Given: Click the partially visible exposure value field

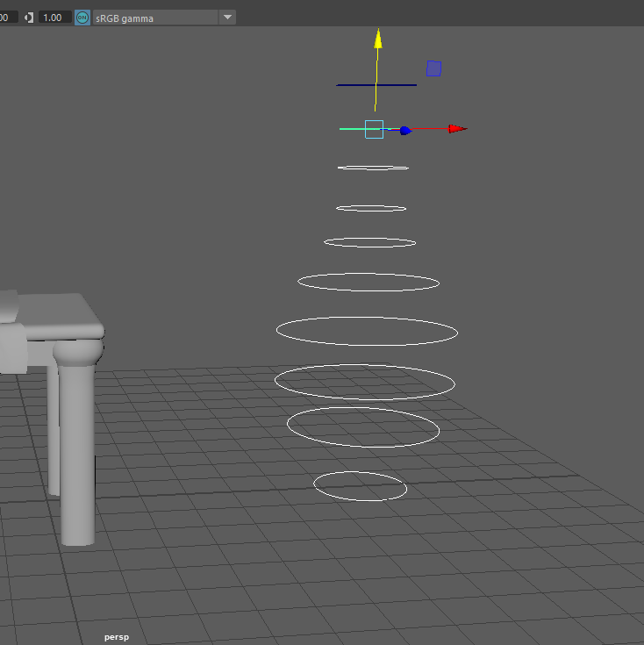Looking at the screenshot, I should click(7, 17).
